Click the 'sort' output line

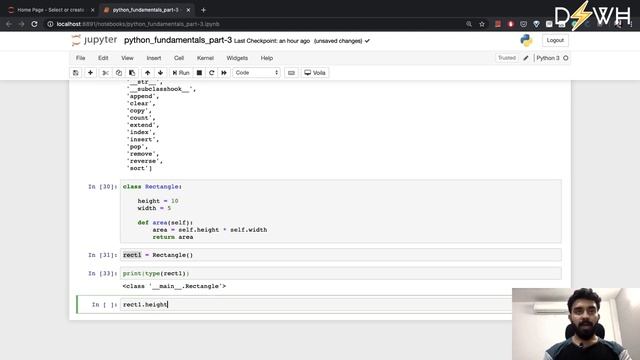139,168
